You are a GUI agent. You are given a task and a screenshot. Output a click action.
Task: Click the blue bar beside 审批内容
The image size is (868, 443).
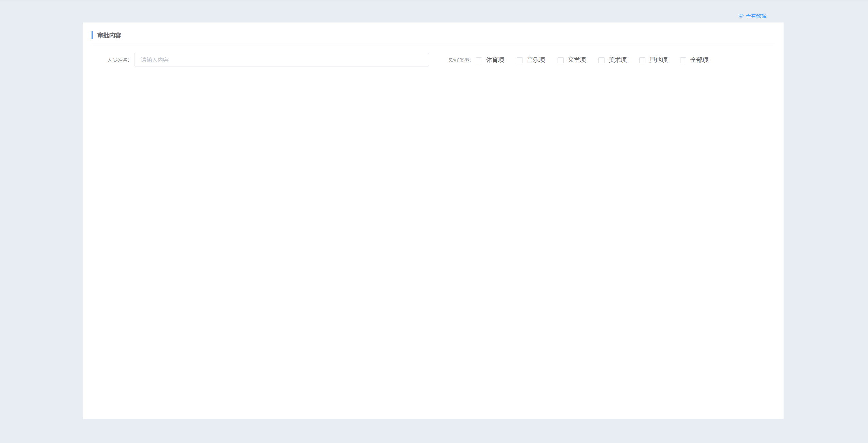tap(92, 35)
